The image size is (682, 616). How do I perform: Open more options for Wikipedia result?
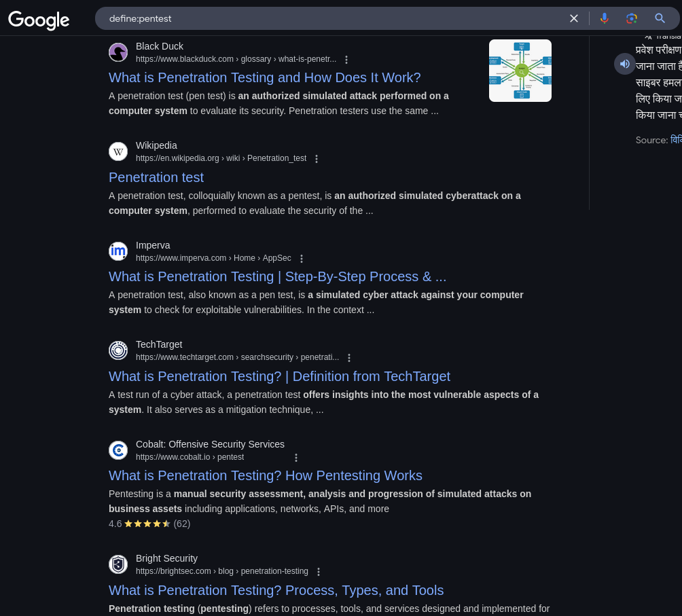click(317, 159)
